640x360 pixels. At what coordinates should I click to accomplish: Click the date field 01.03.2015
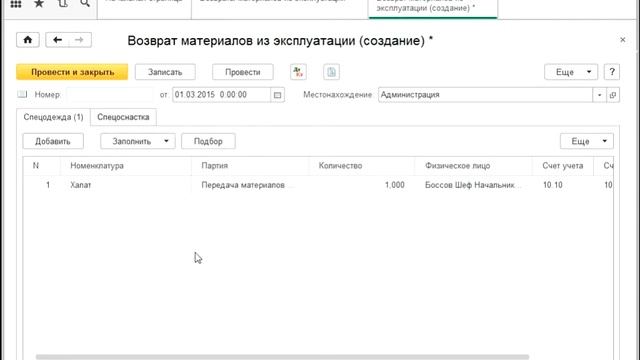(221, 95)
